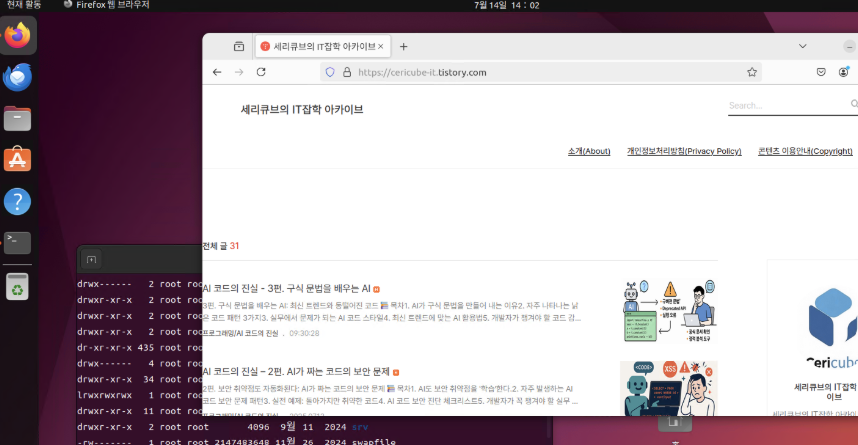Open the 소개(About) menu link
Image resolution: width=858 pixels, height=445 pixels.
pyautogui.click(x=589, y=151)
